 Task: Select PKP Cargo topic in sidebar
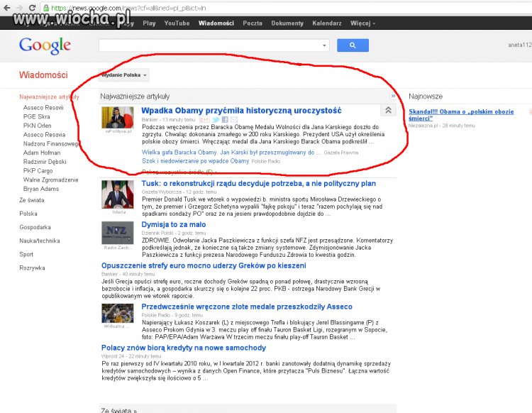[38, 171]
